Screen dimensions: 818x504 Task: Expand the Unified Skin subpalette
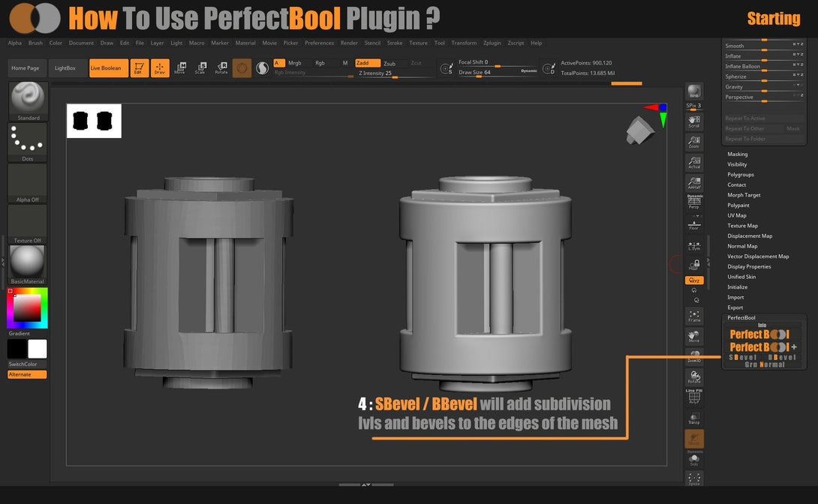(741, 277)
